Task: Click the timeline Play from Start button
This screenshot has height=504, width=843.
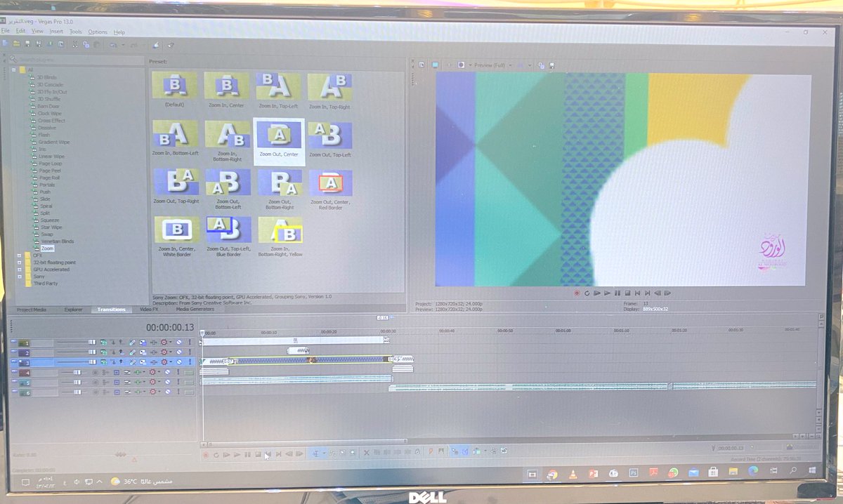Action: (x=227, y=455)
